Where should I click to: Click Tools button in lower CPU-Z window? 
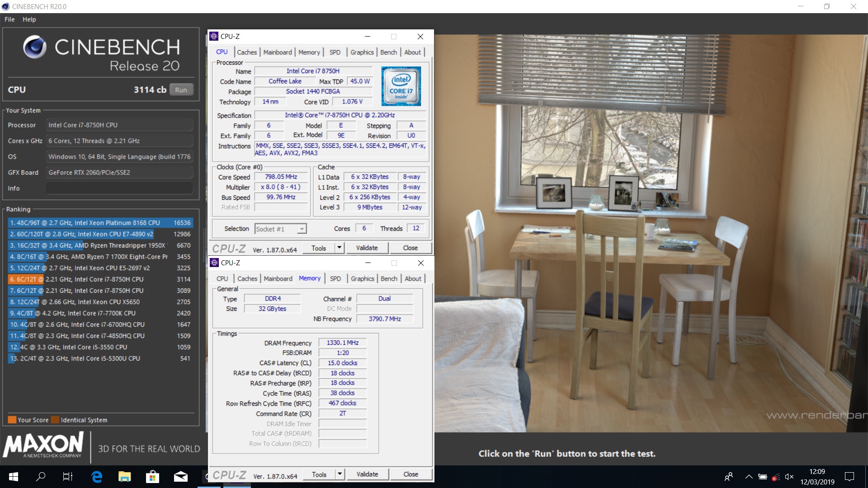(x=319, y=474)
